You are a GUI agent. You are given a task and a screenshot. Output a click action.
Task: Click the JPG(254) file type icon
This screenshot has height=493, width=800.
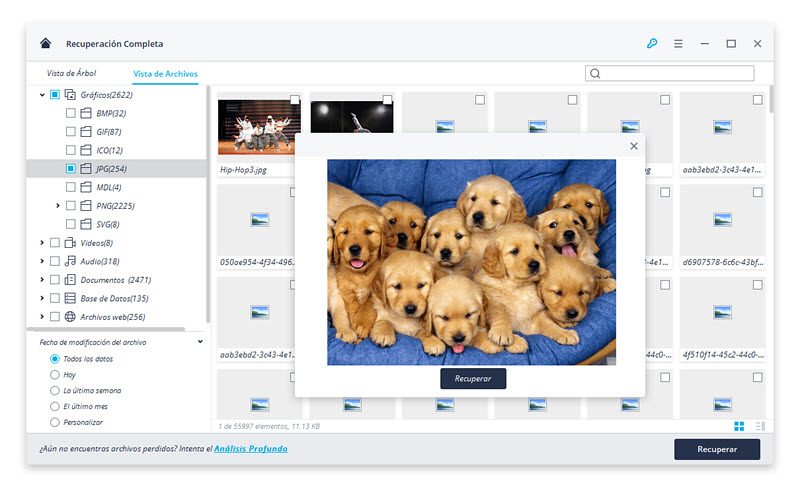click(x=86, y=168)
